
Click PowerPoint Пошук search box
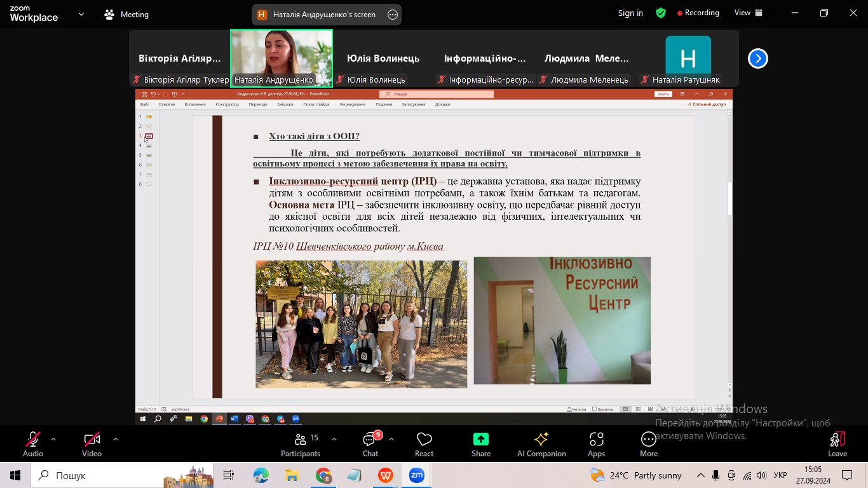pyautogui.click(x=437, y=94)
